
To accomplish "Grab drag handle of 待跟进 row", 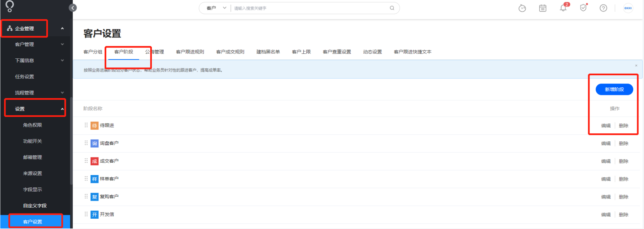I will point(86,125).
